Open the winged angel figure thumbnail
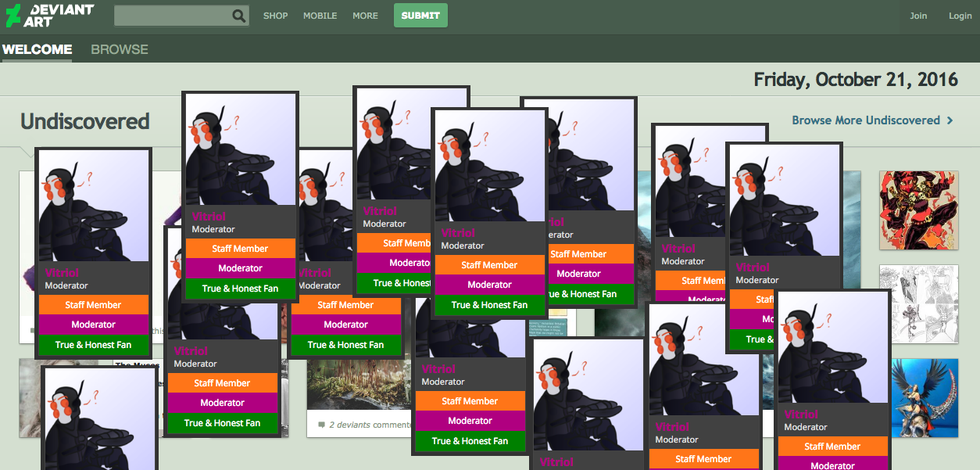 click(x=925, y=398)
